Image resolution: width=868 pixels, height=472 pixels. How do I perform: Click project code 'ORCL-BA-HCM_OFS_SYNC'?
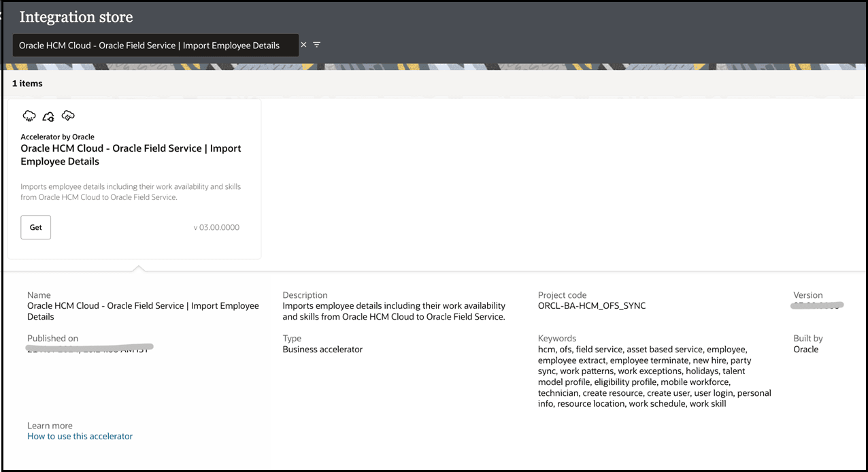click(x=592, y=305)
